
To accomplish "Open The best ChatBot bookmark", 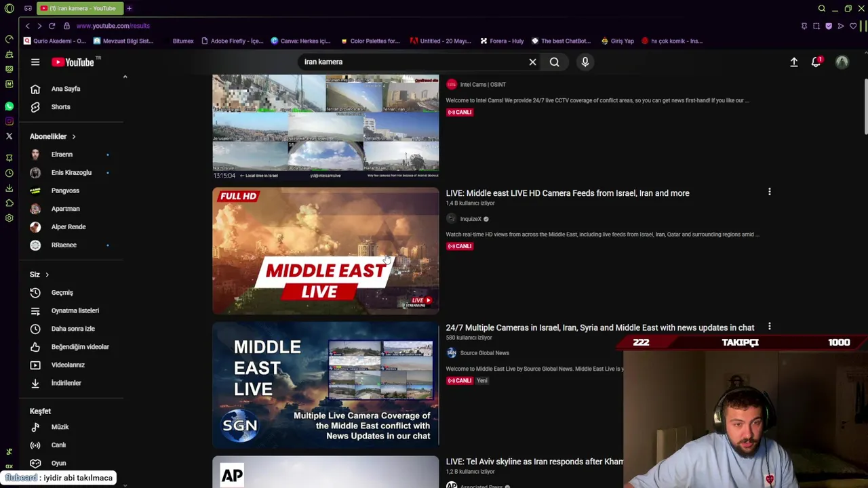I will tap(561, 41).
